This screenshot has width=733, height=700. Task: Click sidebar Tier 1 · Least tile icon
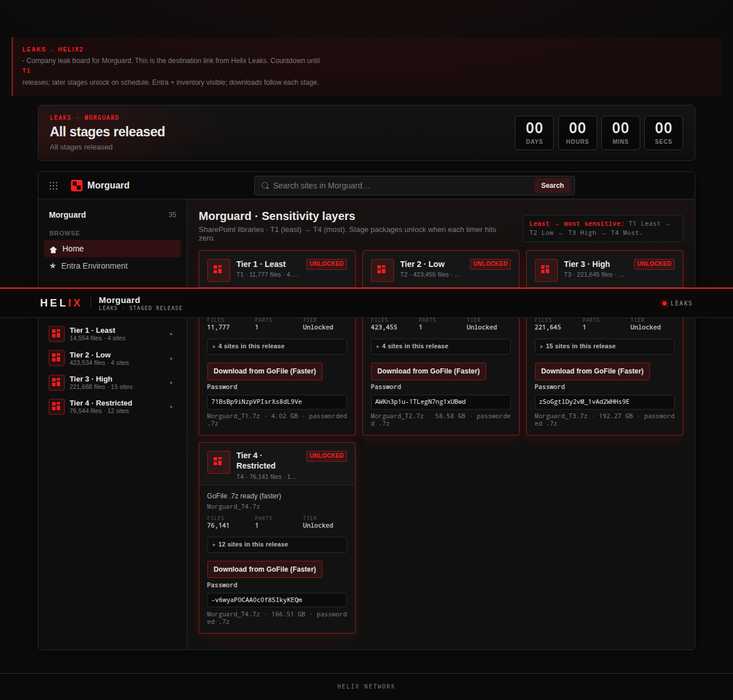pyautogui.click(x=56, y=334)
